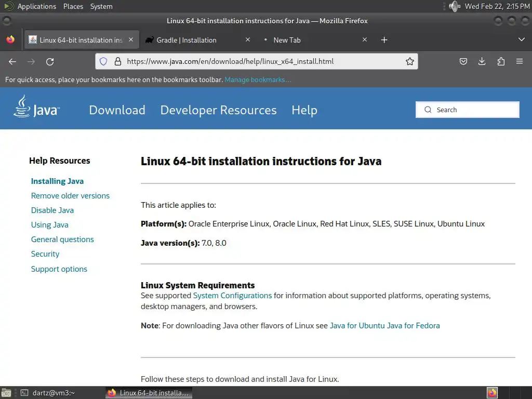
Task: Open the Downloads panel
Action: point(482,61)
